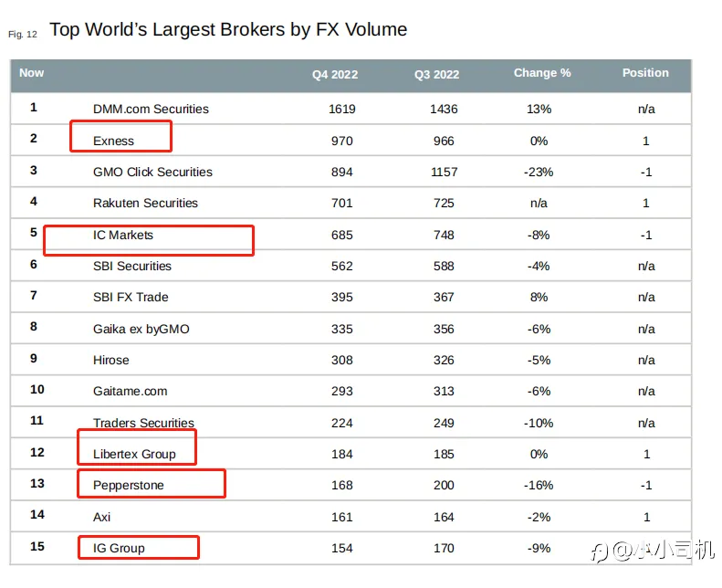This screenshot has width=722, height=588.
Task: Click the Fig. 12 figure label
Action: pos(21,34)
